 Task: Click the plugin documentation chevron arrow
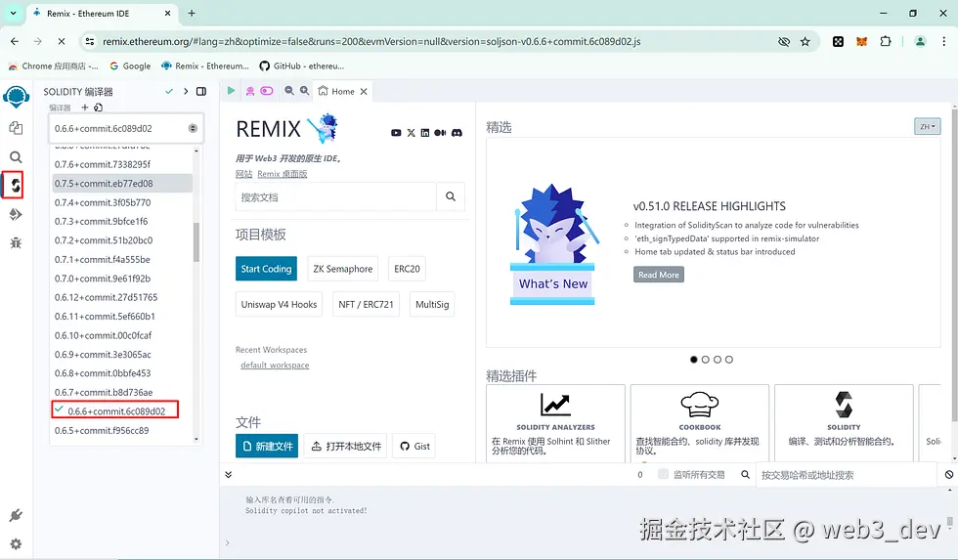[186, 91]
